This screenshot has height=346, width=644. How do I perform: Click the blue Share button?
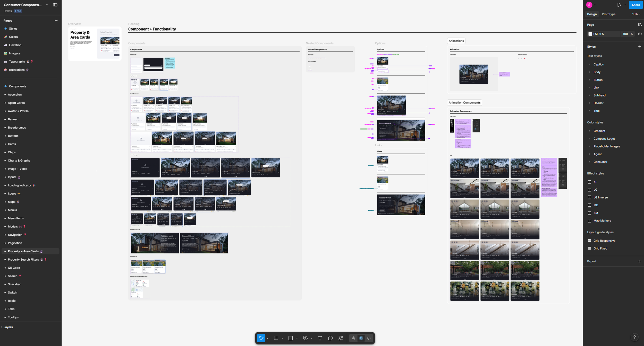click(635, 5)
